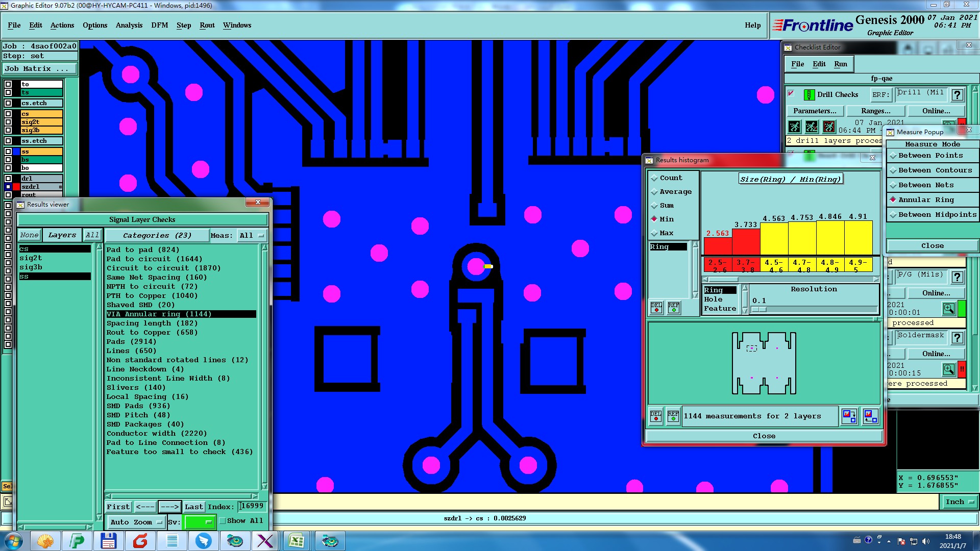Click the bottom DEL icon in Results histogram

tap(656, 416)
